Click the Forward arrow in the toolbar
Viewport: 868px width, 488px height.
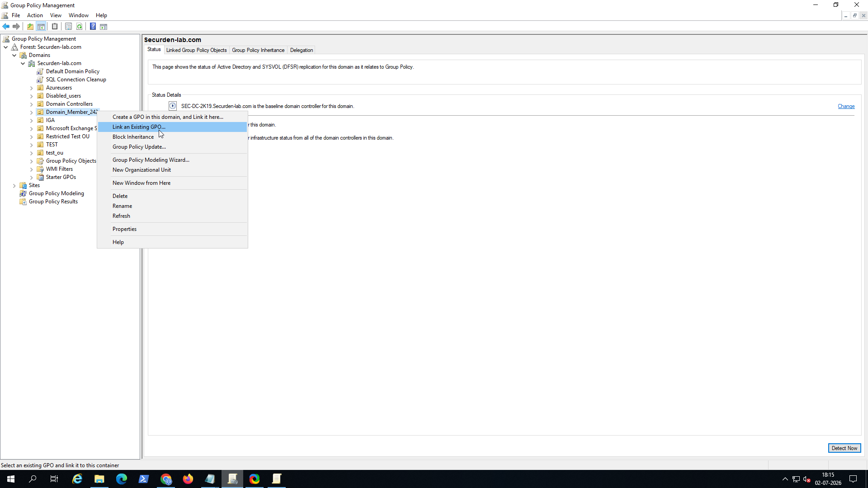16,27
